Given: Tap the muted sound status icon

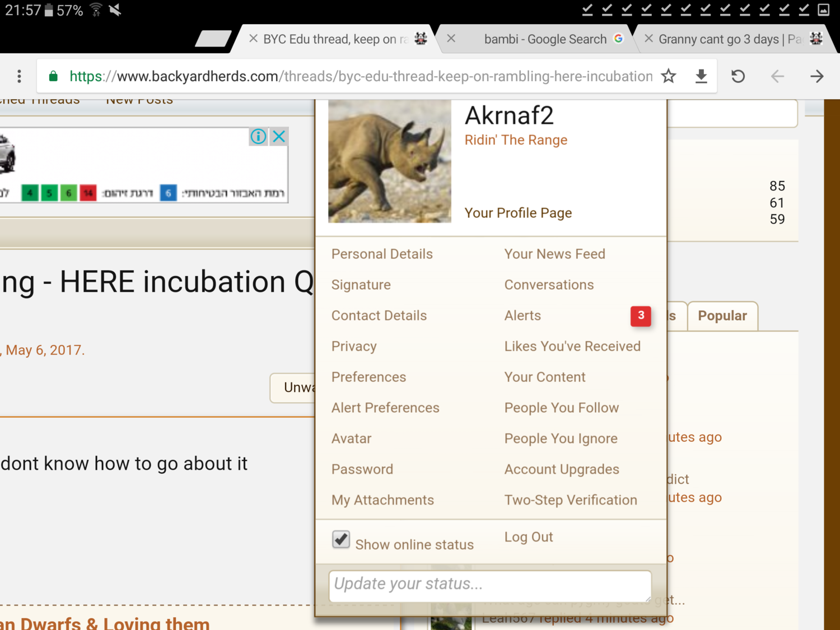Looking at the screenshot, I should point(115,10).
